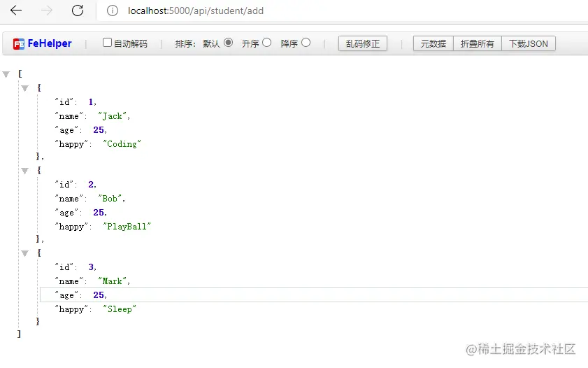Click the id value 2
This screenshot has width=588, height=368.
tap(91, 185)
